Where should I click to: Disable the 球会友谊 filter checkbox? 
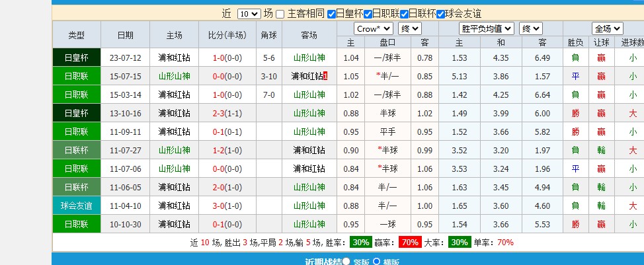pos(440,14)
